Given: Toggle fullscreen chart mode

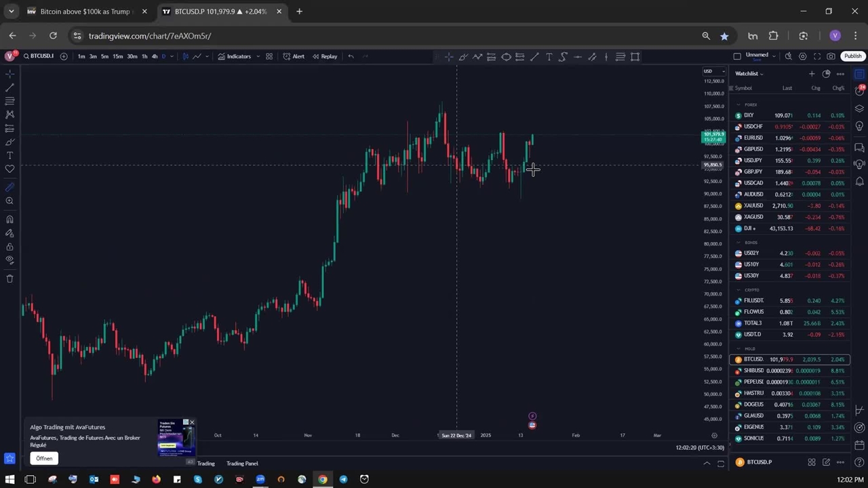Looking at the screenshot, I should [x=816, y=56].
